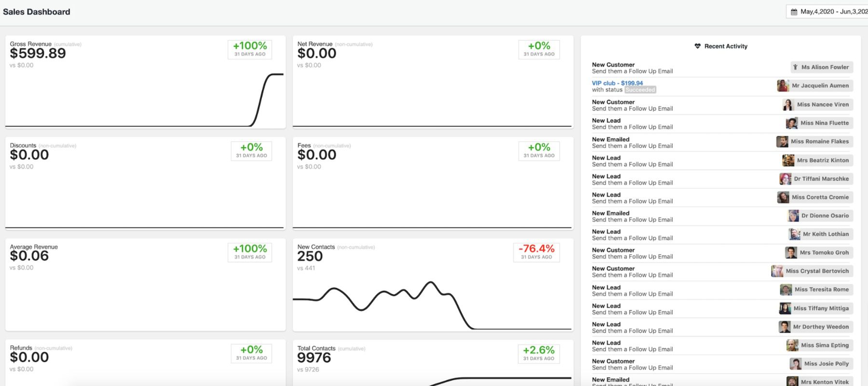Click the Gross Revenue $599.89 value

tap(38, 54)
